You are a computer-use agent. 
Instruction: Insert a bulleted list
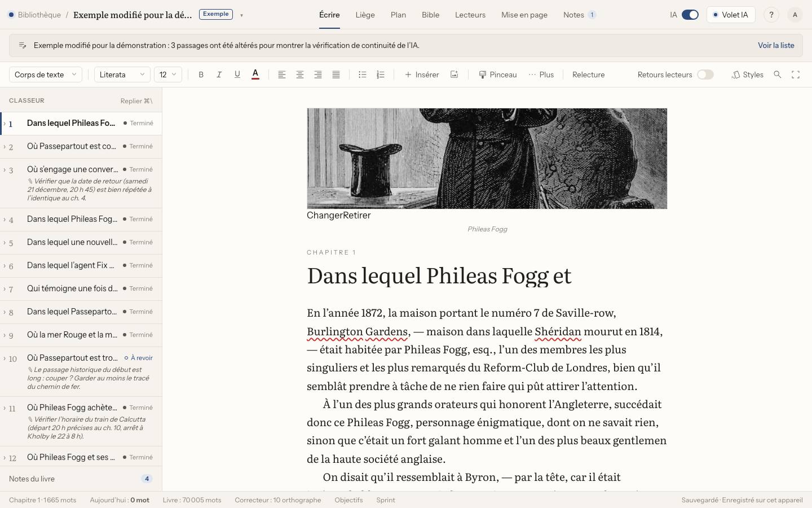363,75
